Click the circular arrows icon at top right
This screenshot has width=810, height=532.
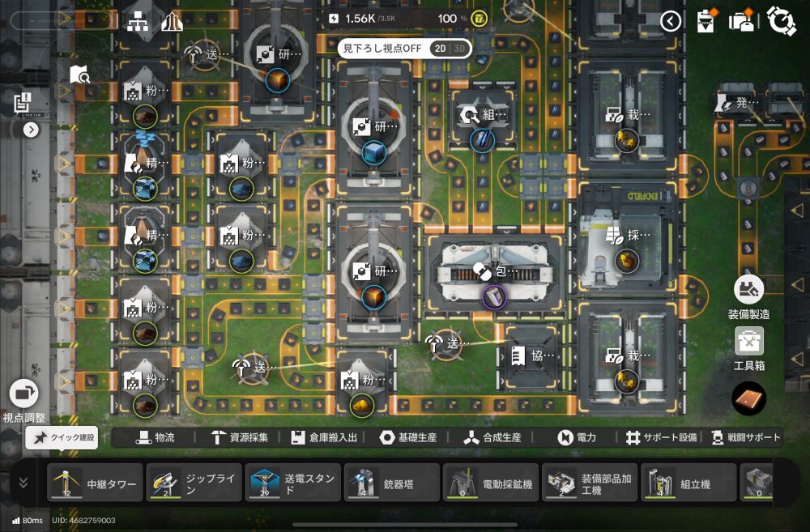(x=781, y=22)
